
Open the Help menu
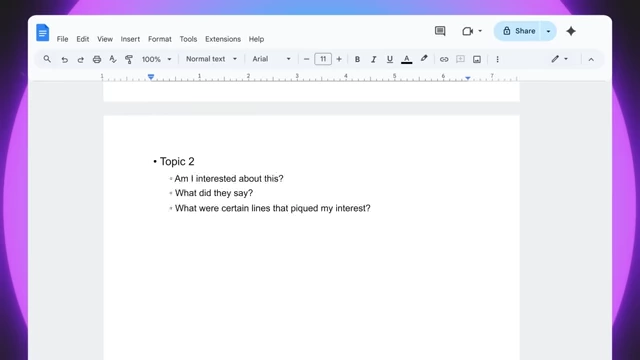point(256,39)
